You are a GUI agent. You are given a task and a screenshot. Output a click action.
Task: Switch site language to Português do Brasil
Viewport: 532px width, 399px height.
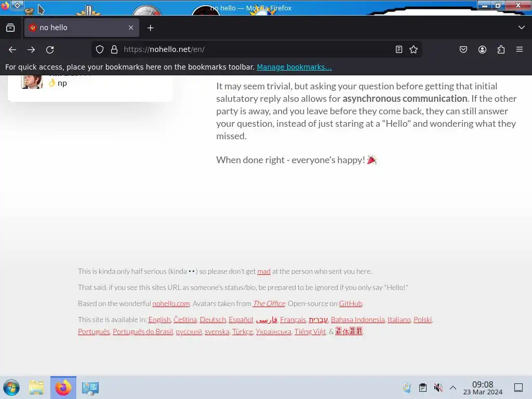click(143, 331)
